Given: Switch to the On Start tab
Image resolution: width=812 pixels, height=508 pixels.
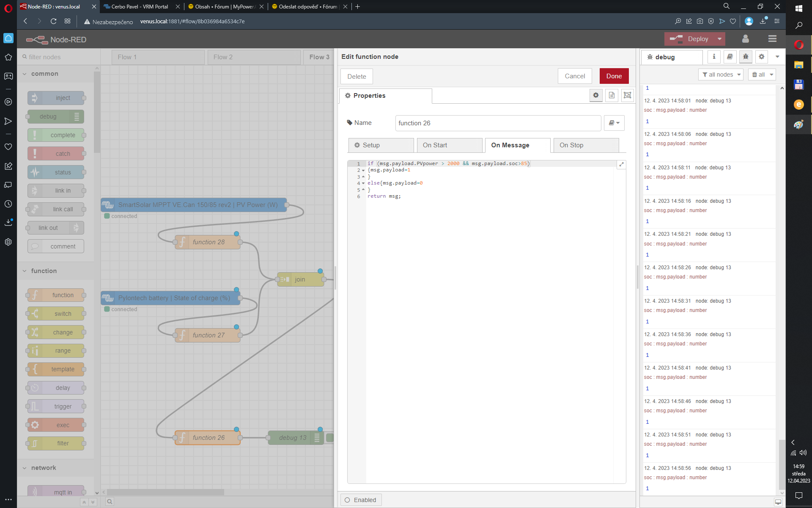Looking at the screenshot, I should coord(449,145).
